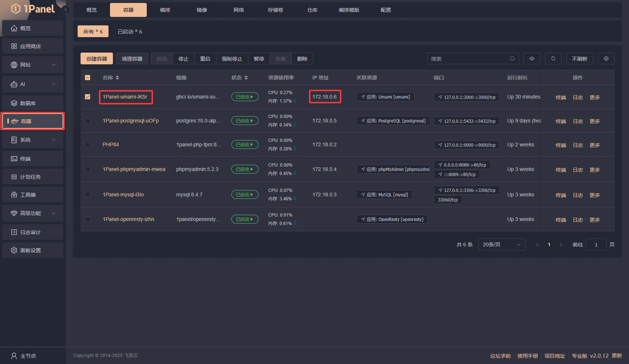Uncheck the 1Panel-umami-IK5r container checkbox
The image size is (629, 364).
[x=88, y=97]
